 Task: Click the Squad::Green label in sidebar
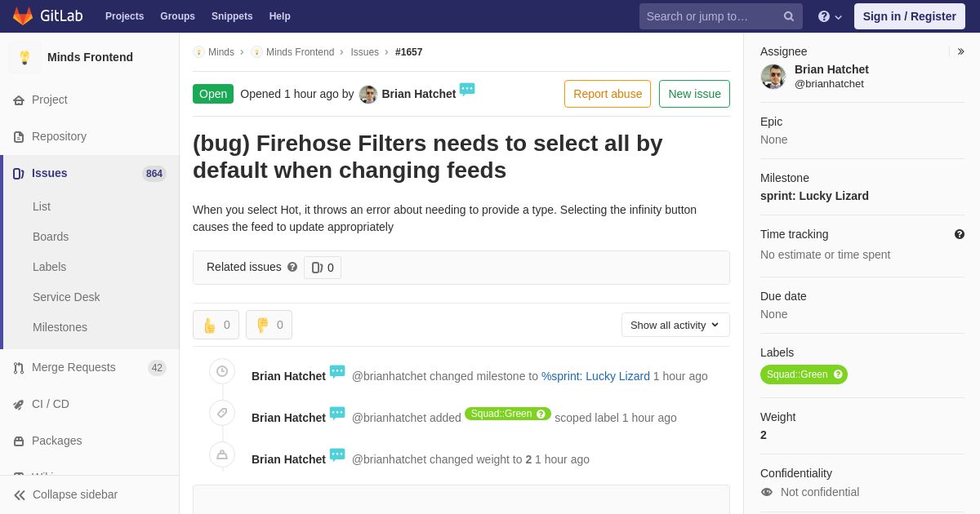[804, 374]
